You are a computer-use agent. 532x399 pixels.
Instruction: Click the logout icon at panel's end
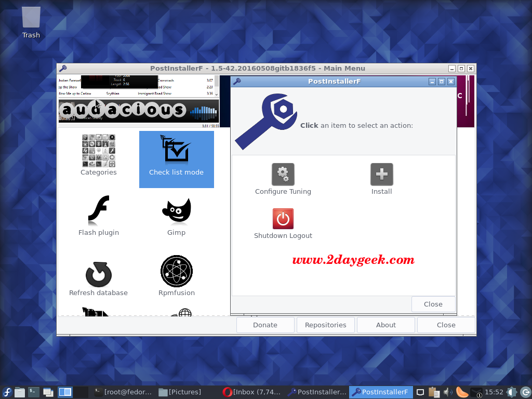(526, 392)
